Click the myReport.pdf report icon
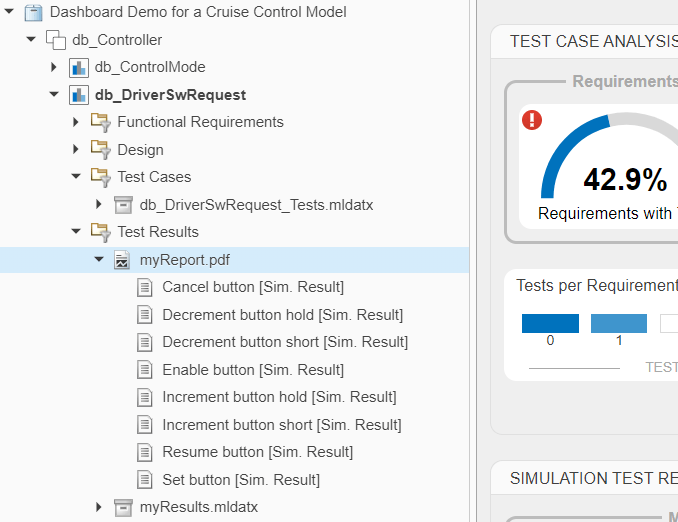Viewport: 678px width, 522px height. (122, 260)
